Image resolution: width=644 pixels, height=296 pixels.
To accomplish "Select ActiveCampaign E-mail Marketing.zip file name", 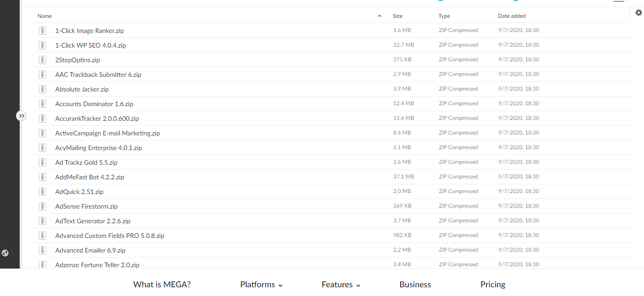I will click(107, 133).
